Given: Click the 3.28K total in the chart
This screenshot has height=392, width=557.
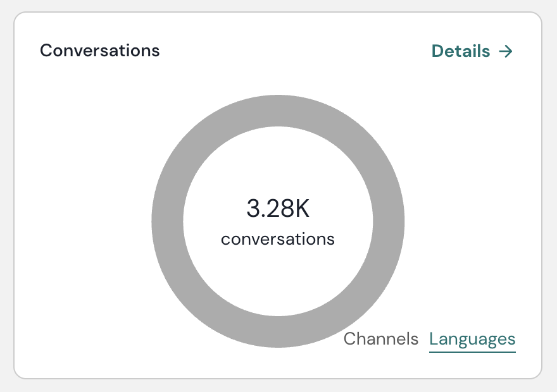Looking at the screenshot, I should click(x=278, y=209).
